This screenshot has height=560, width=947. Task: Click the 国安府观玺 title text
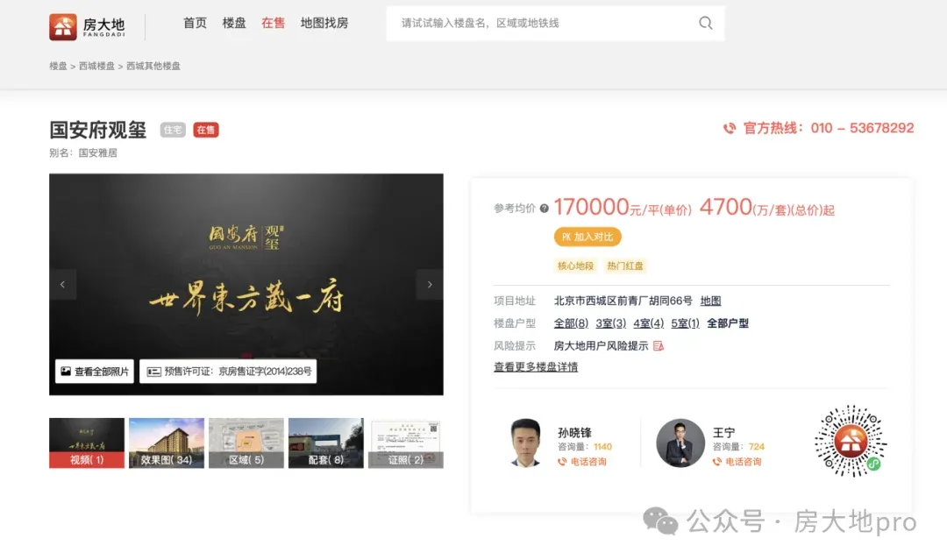click(98, 130)
